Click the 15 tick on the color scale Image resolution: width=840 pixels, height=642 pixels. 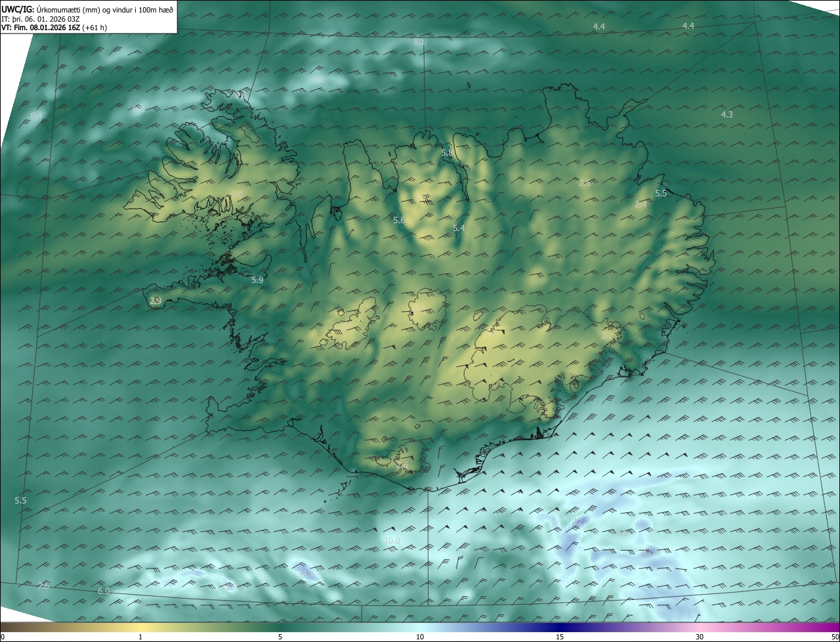[x=560, y=637]
